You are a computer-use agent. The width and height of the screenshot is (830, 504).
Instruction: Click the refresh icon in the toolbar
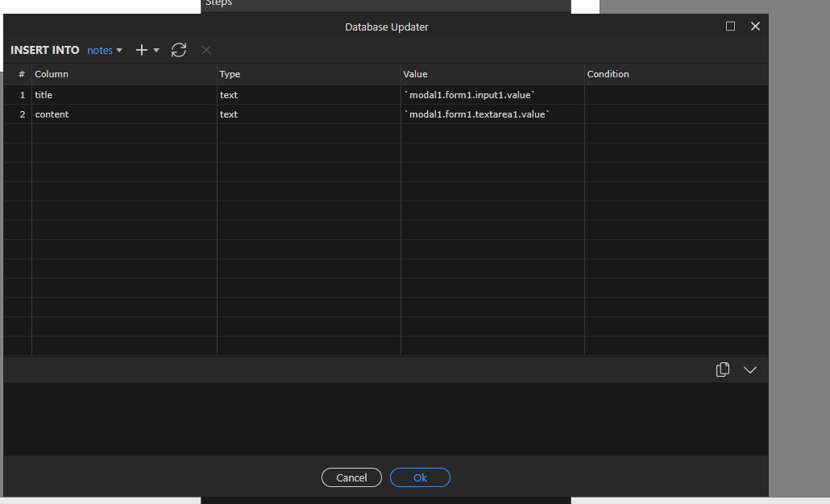point(179,50)
